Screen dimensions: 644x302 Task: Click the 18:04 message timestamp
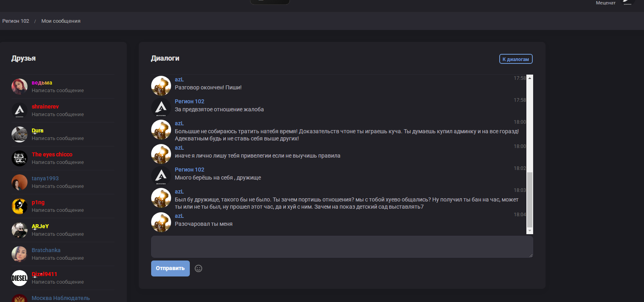click(x=520, y=215)
